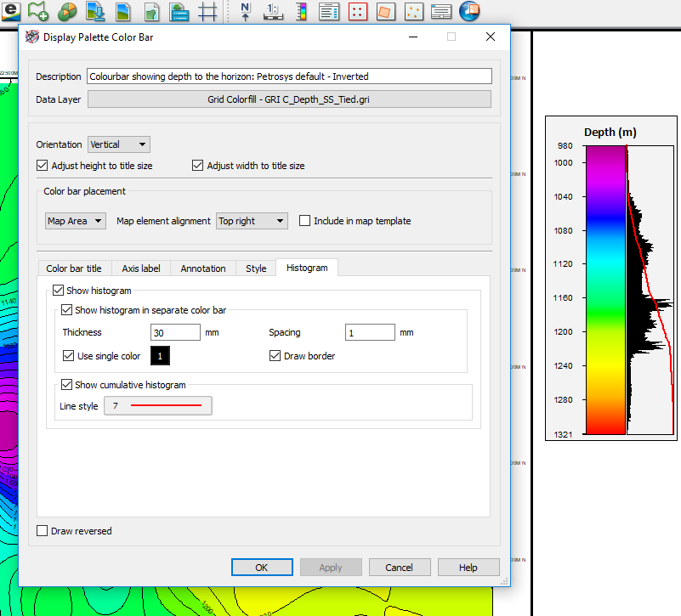The height and width of the screenshot is (616, 681).
Task: Click the black single color swatch
Action: (x=160, y=356)
